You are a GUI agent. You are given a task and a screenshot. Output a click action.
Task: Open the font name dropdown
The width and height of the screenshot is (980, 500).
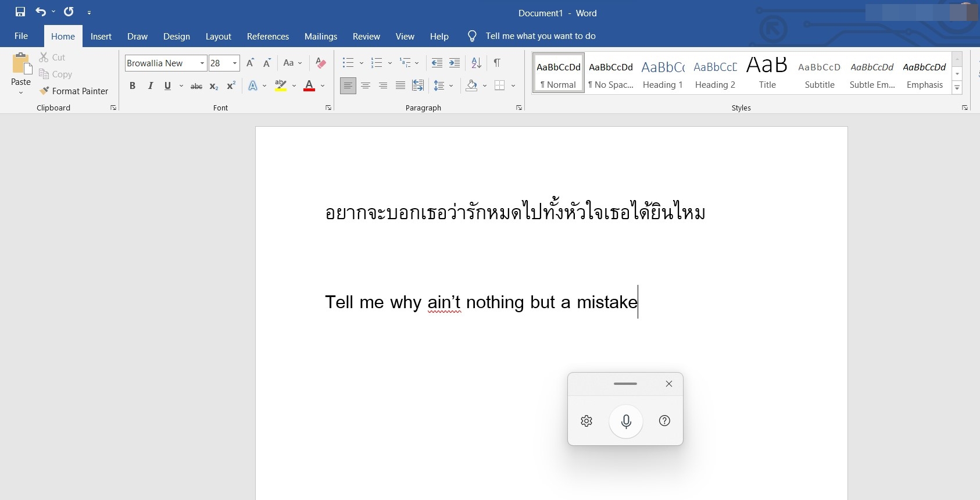point(202,63)
